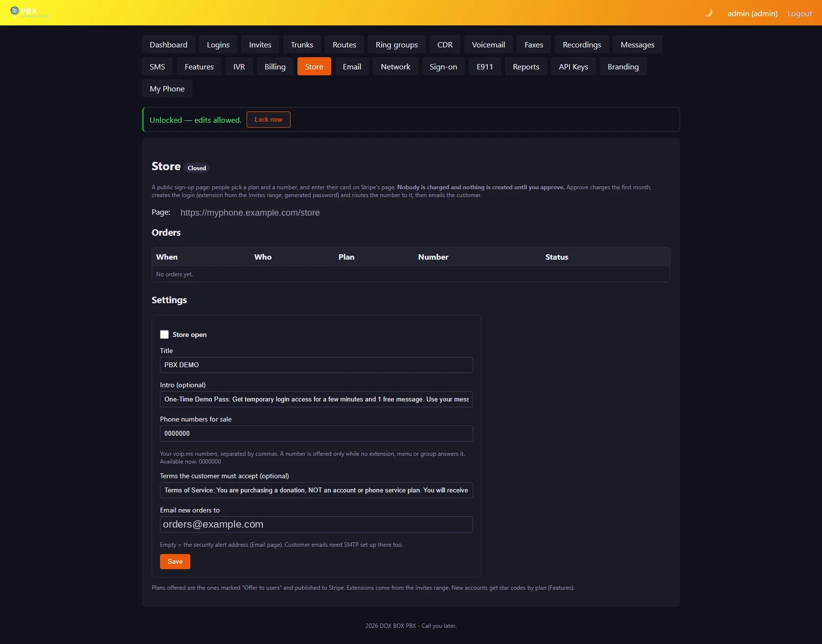
Task: Open the myphone.example.com/store page link
Action: 250,213
